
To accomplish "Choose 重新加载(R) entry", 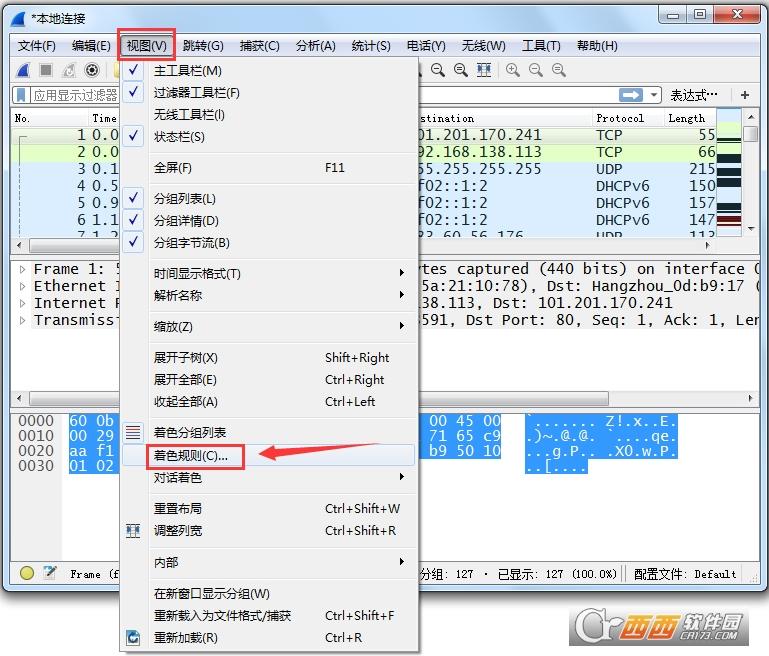I will [269, 637].
